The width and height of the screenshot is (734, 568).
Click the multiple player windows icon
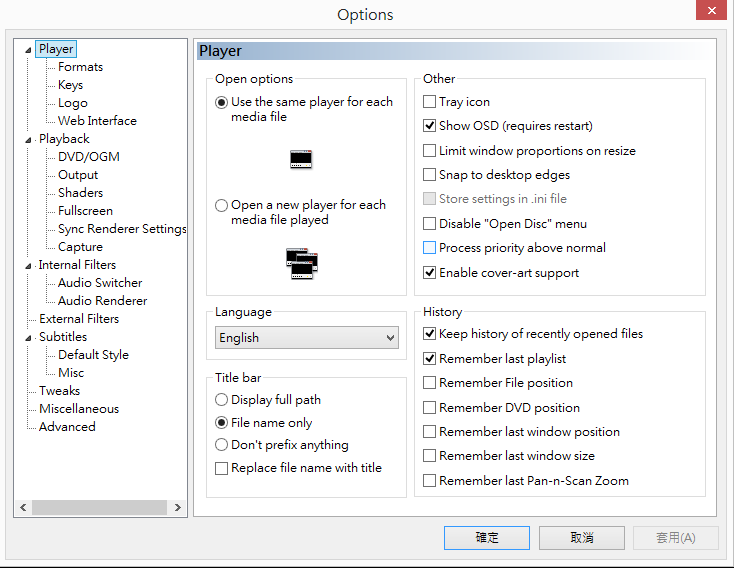[x=301, y=263]
